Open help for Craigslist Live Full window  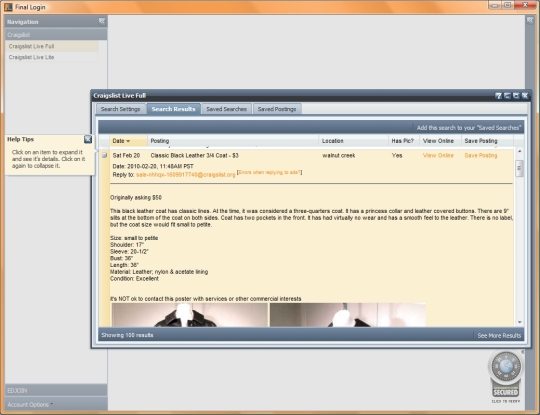(x=498, y=96)
